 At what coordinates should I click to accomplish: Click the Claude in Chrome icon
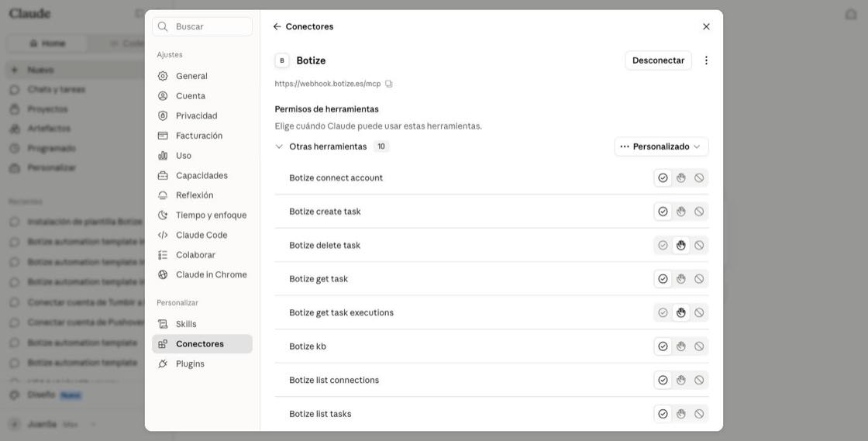pos(163,274)
